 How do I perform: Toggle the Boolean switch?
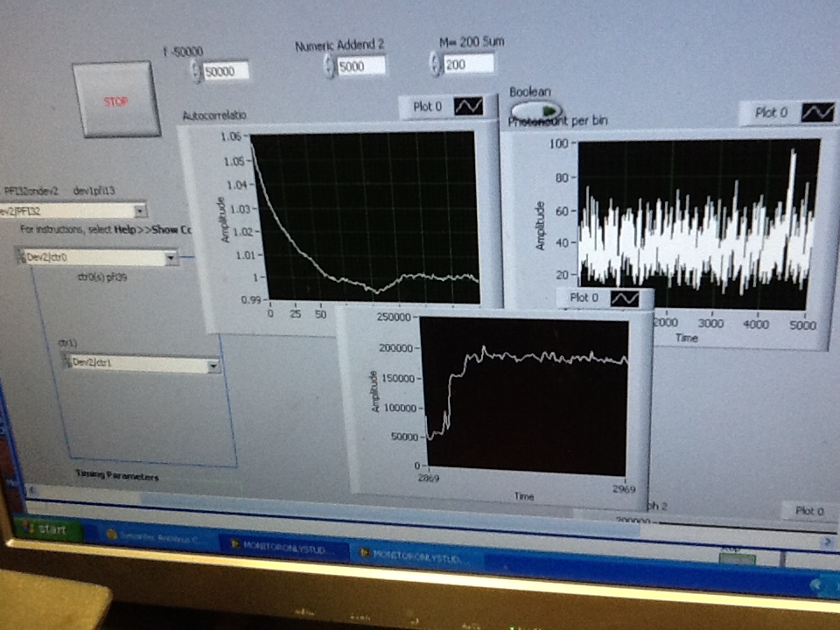(x=535, y=110)
